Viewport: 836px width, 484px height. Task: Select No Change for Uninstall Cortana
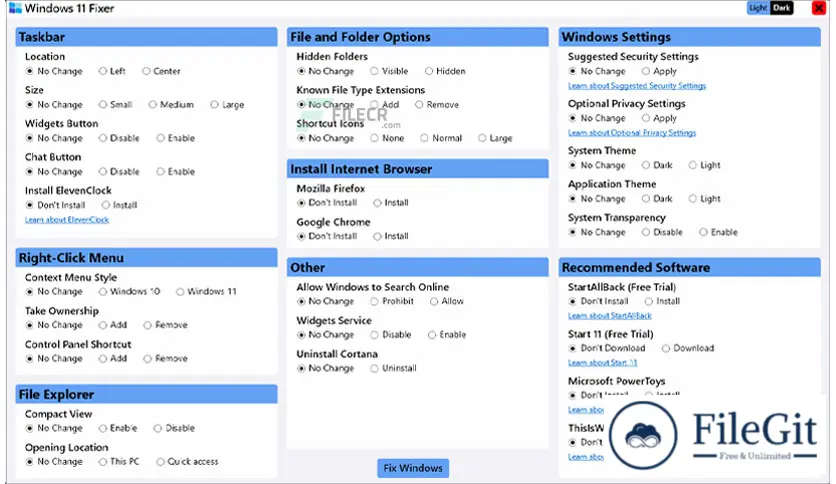pos(326,369)
